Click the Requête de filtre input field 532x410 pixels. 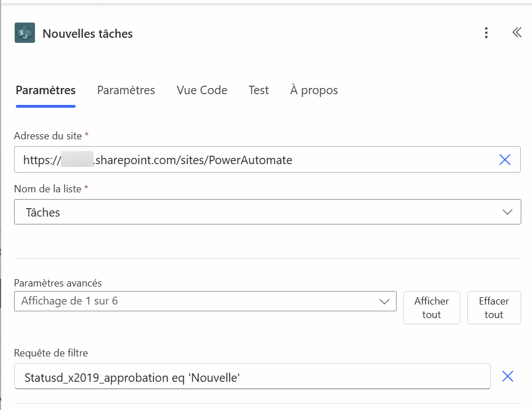(x=252, y=376)
